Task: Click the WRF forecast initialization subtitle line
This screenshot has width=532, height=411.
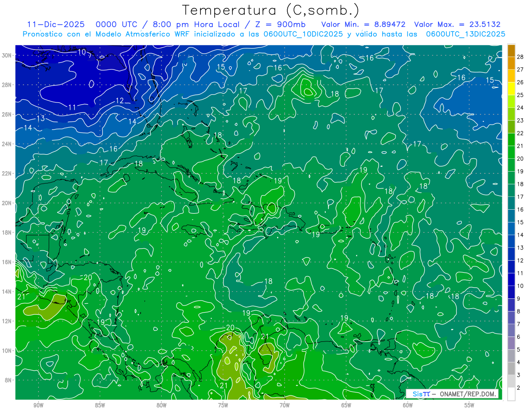Action: [x=264, y=34]
